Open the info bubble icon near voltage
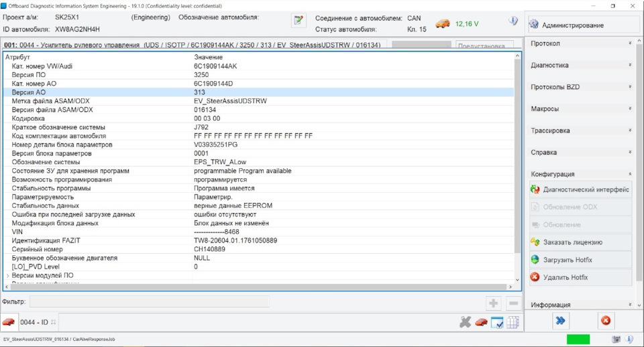The height and width of the screenshot is (347, 644). pos(513,21)
